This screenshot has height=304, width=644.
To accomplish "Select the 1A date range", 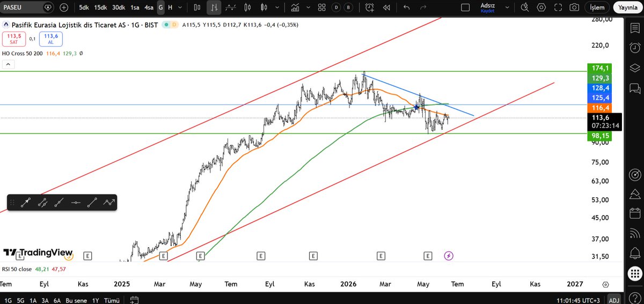I will pos(33,300).
